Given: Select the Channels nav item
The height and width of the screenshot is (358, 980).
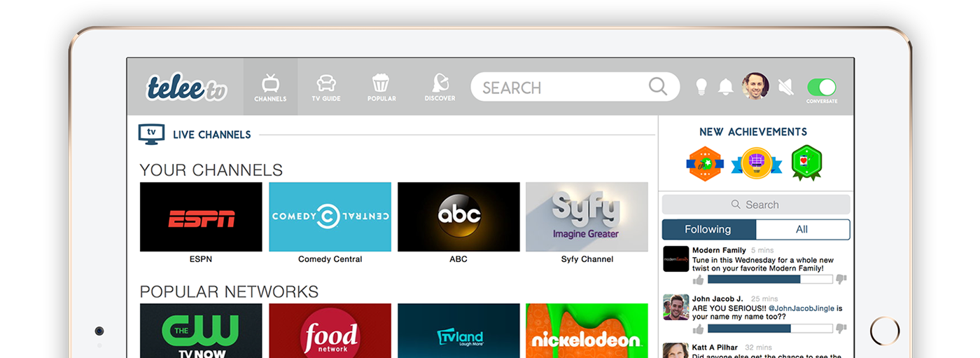Looking at the screenshot, I should coord(270,87).
